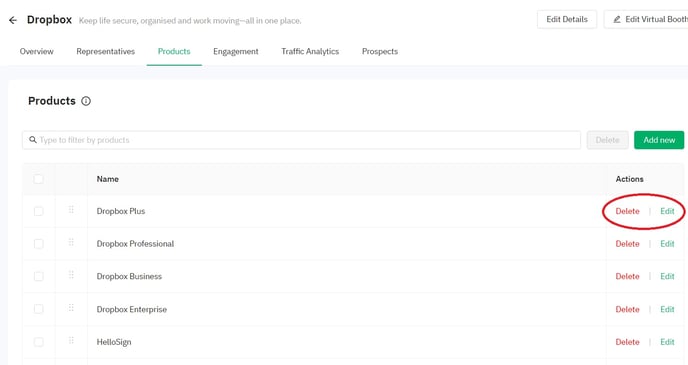This screenshot has height=365, width=688.
Task: Check the Dropbox Plus row checkbox
Action: (39, 211)
